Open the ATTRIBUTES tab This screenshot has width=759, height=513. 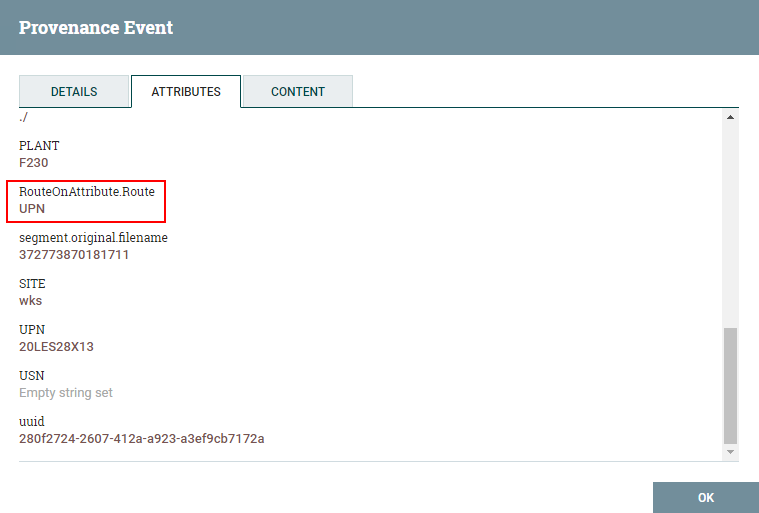coord(186,91)
